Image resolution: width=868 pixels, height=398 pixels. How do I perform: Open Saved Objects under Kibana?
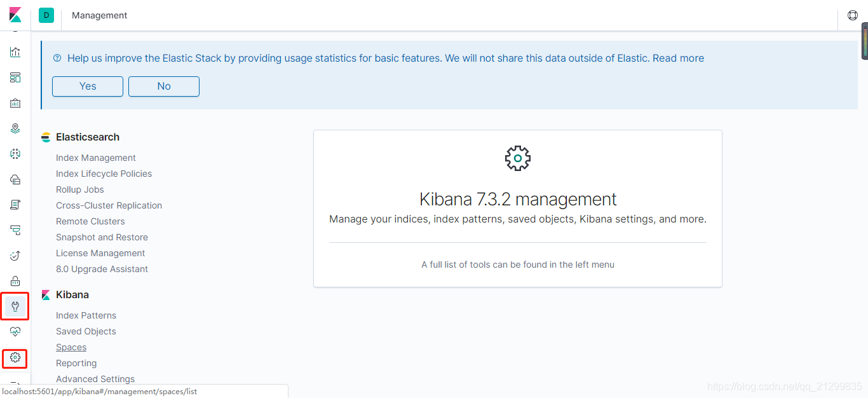coord(86,331)
